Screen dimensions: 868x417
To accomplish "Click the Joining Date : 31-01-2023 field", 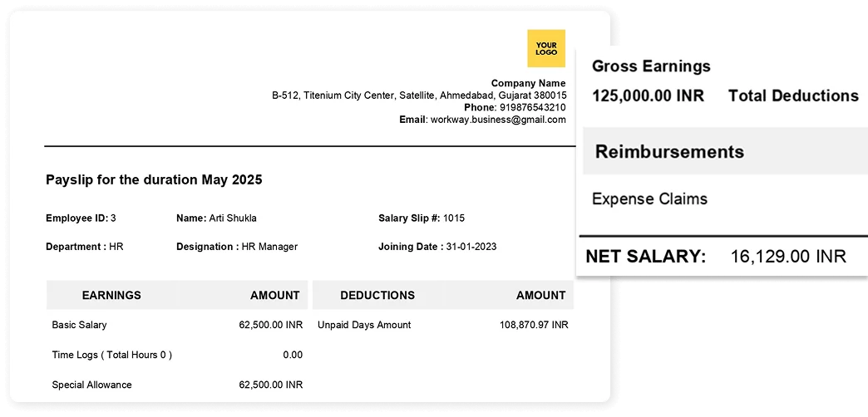I will tap(437, 247).
